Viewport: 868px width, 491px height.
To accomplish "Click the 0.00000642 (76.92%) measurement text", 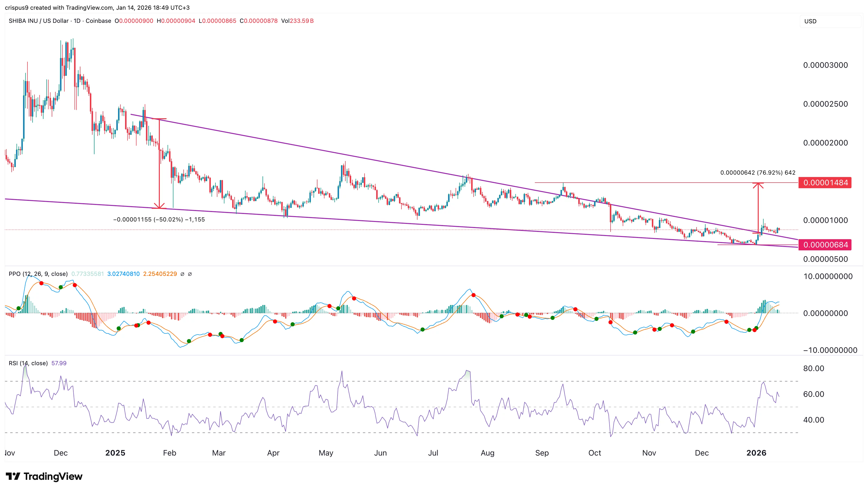I will point(757,173).
